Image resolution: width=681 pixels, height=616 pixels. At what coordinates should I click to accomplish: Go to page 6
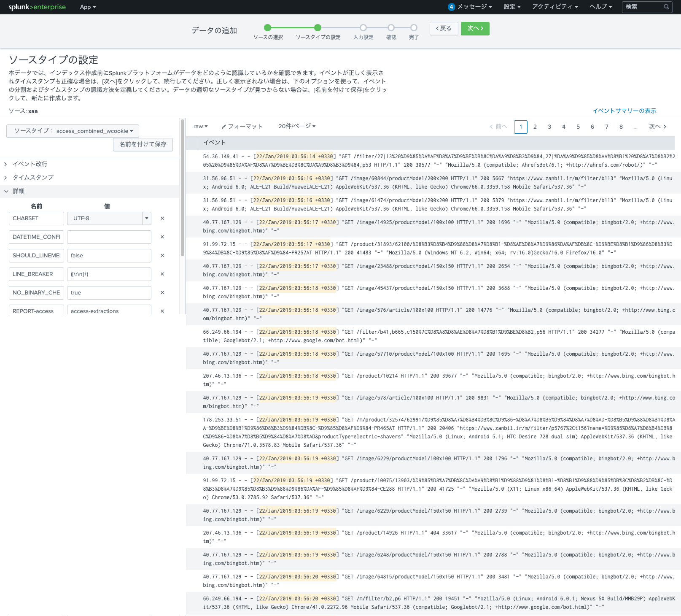pyautogui.click(x=592, y=127)
